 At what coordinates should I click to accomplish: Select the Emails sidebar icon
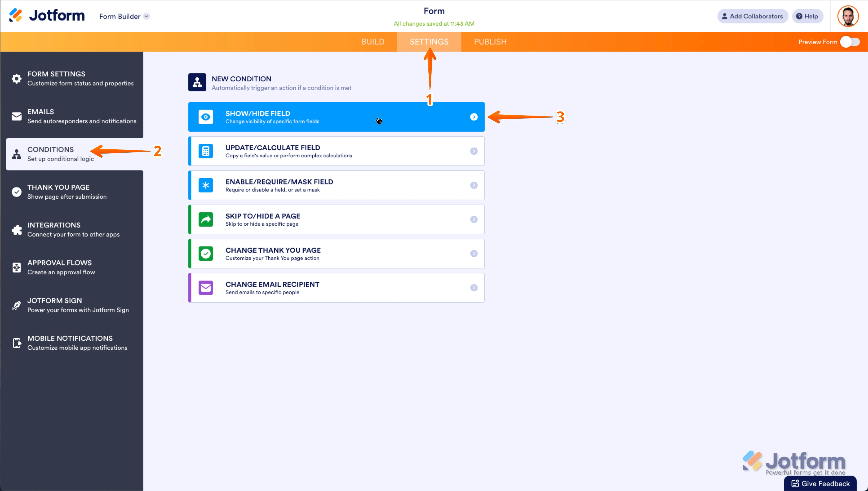tap(17, 116)
